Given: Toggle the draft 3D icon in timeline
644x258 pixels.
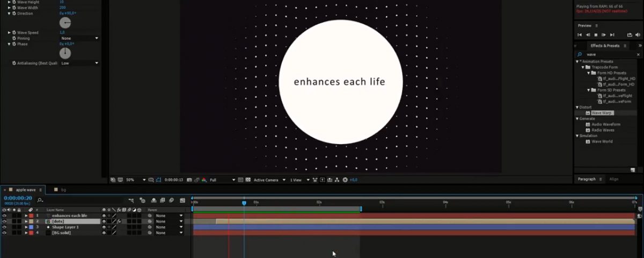Looking at the screenshot, I should (x=143, y=200).
